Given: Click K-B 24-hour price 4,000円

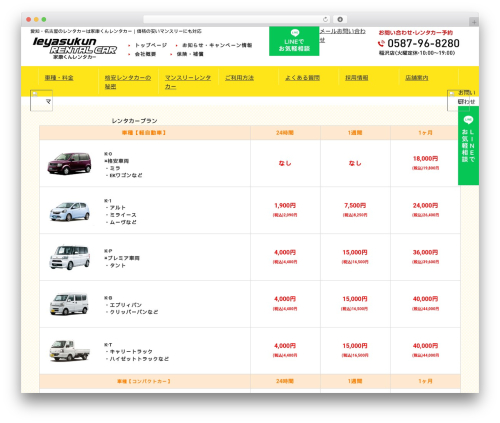Looking at the screenshot, I should pos(285,299).
